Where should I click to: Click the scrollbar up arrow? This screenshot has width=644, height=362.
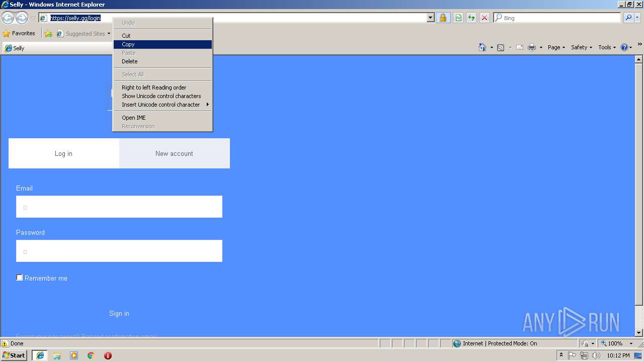click(x=639, y=59)
